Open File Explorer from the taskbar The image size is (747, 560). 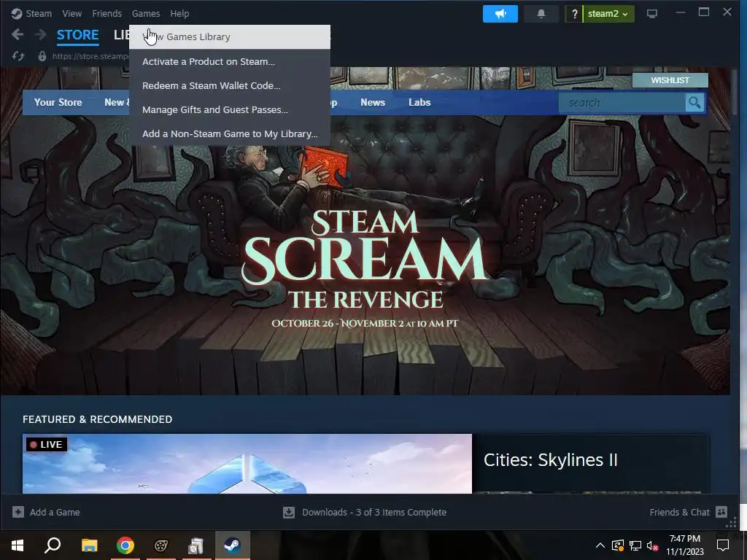[89, 545]
